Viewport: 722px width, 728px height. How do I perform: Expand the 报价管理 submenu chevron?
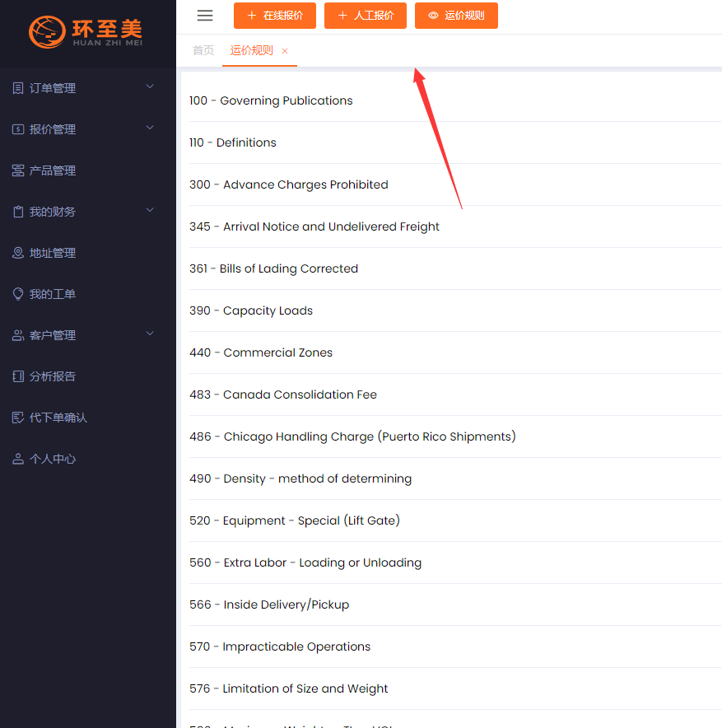coord(150,128)
